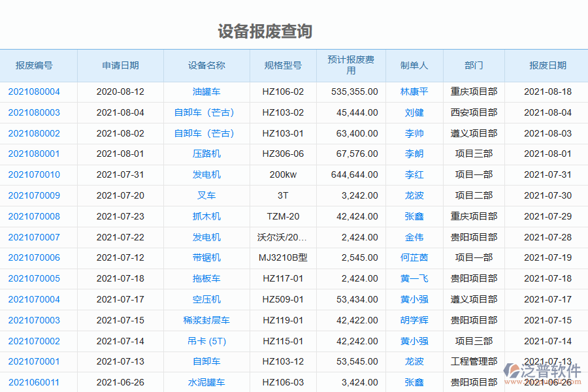View equipment 吊卡 (5T) details

pyautogui.click(x=206, y=340)
